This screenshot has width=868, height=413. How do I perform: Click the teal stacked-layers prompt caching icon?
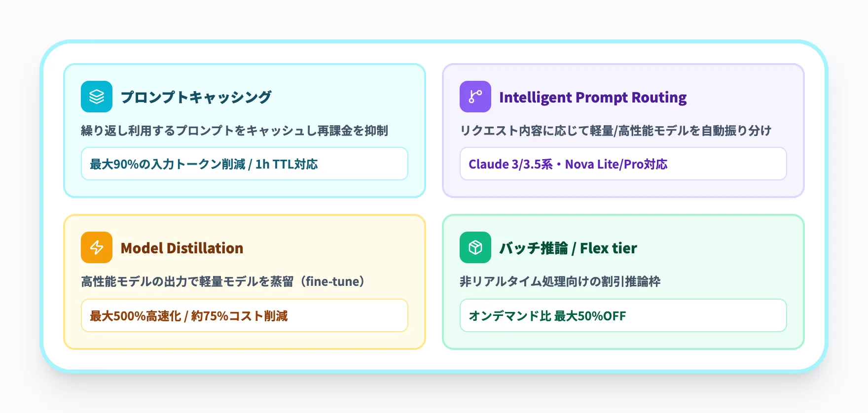pos(97,97)
